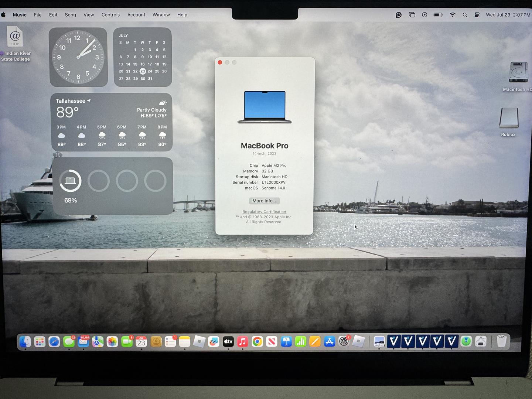The width and height of the screenshot is (532, 399).
Task: Launch FaceTime from the Dock
Action: pyautogui.click(x=127, y=342)
